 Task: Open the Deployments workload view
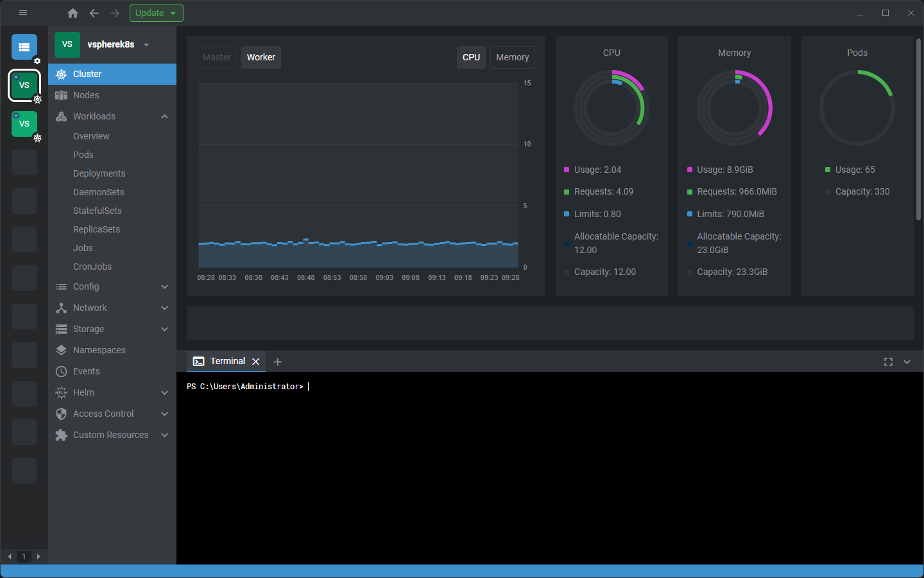coord(99,173)
